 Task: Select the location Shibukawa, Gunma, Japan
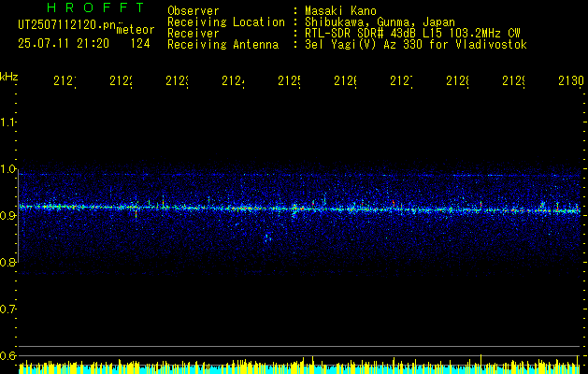(x=380, y=22)
